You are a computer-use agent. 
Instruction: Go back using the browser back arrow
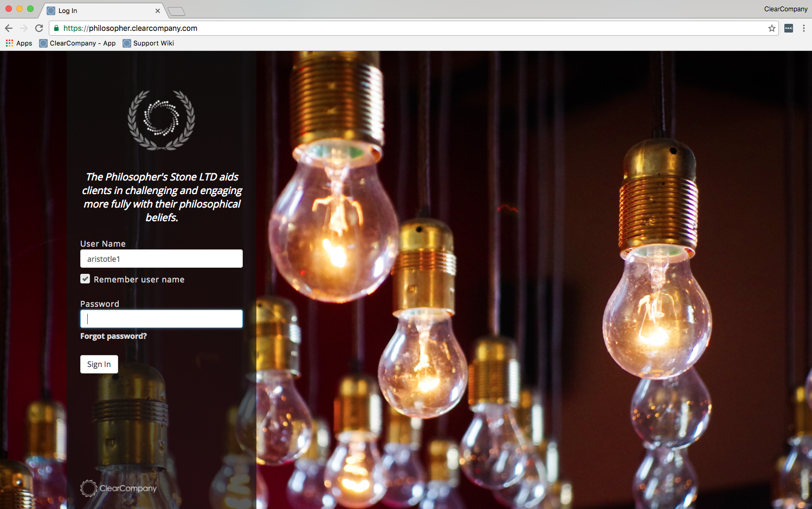(9, 28)
